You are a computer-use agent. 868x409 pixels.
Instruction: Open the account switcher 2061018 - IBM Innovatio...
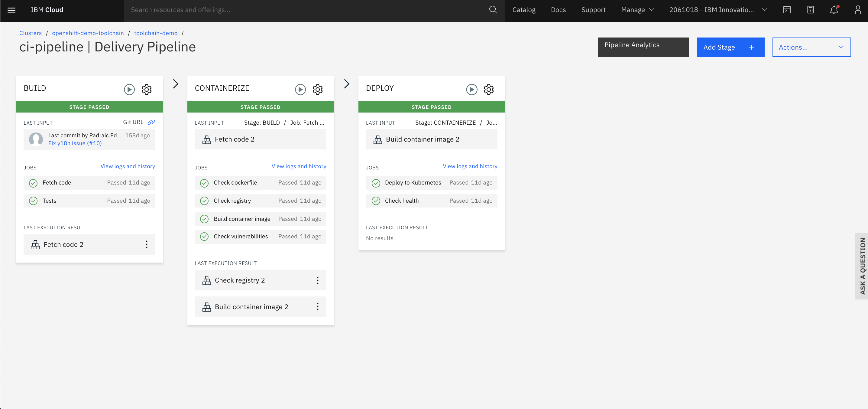pos(718,10)
